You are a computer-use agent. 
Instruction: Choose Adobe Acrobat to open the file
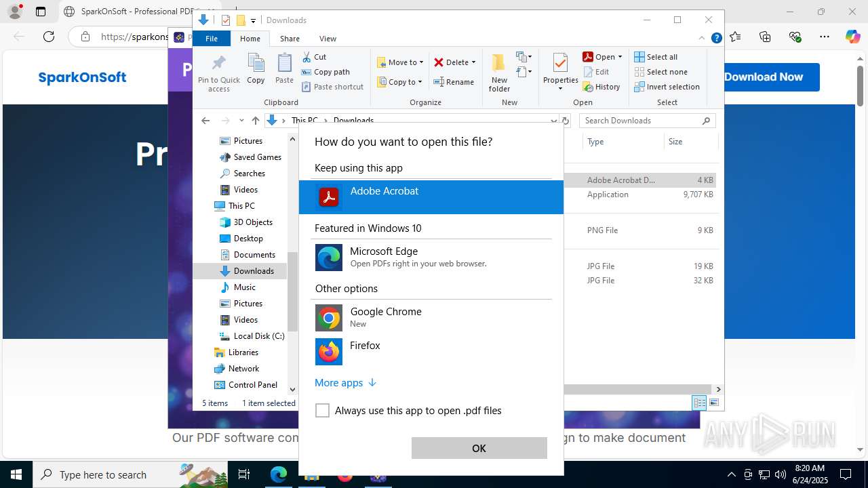431,197
